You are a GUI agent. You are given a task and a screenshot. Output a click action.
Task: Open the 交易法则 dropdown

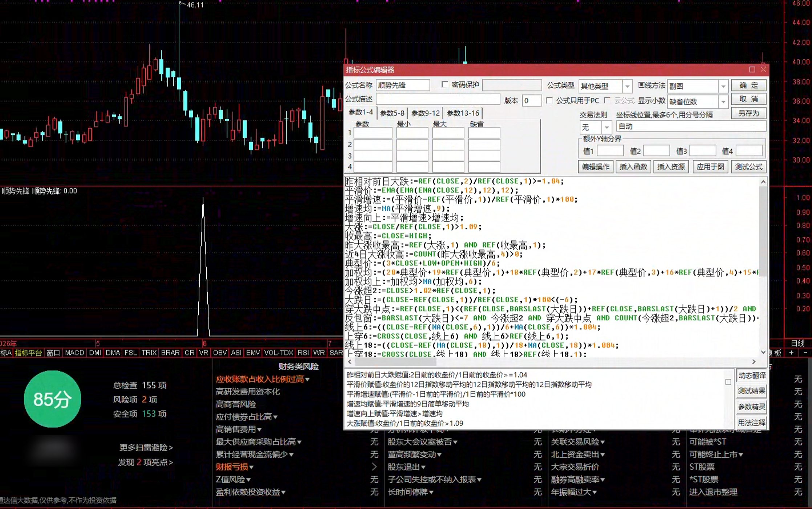click(x=606, y=127)
